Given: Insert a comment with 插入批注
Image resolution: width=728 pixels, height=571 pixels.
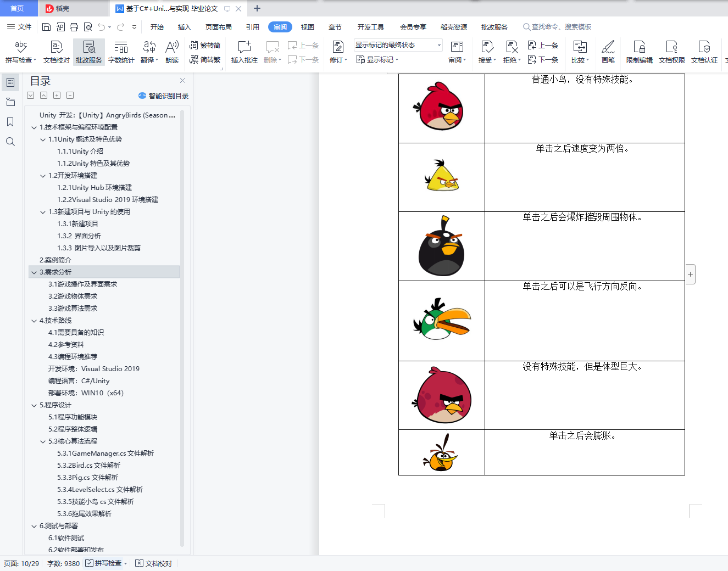Looking at the screenshot, I should point(244,52).
